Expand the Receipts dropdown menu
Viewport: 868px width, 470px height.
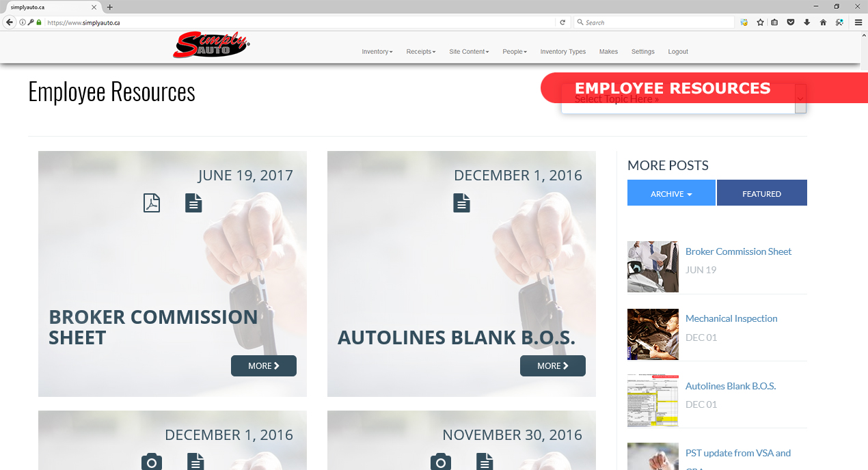pyautogui.click(x=421, y=52)
